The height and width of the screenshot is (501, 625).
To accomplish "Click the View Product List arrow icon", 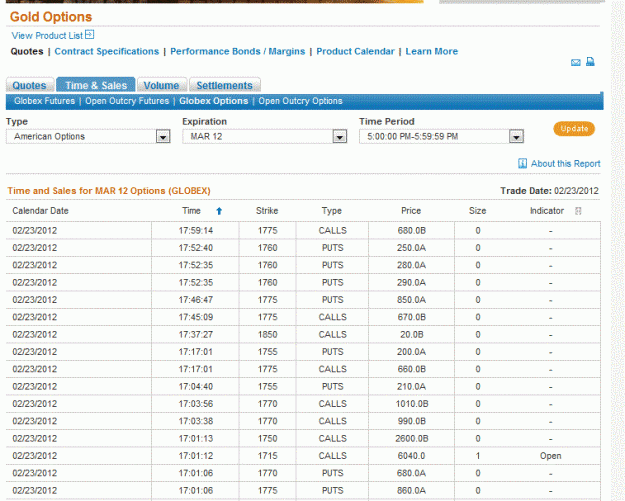I will click(90, 35).
